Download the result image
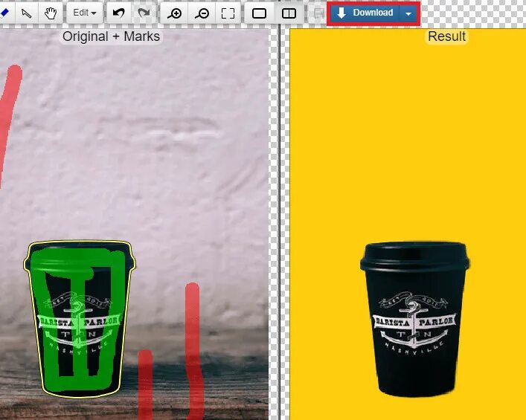 click(365, 13)
